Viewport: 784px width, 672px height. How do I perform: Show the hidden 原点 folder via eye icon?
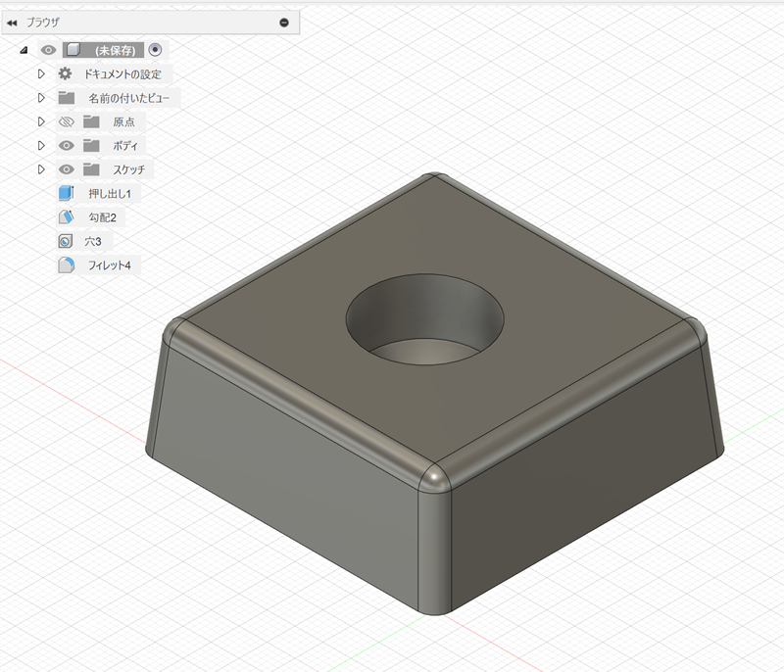point(66,121)
